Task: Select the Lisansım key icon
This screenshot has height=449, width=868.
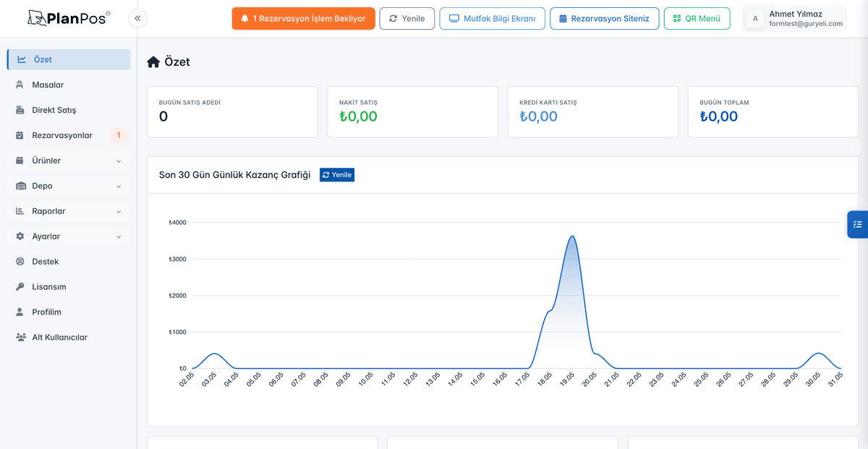Action: click(20, 287)
